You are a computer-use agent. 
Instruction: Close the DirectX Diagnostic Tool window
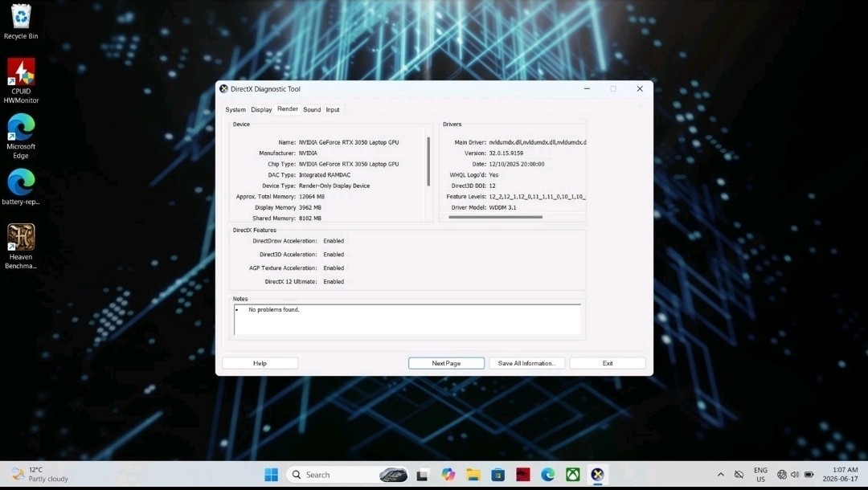point(640,88)
